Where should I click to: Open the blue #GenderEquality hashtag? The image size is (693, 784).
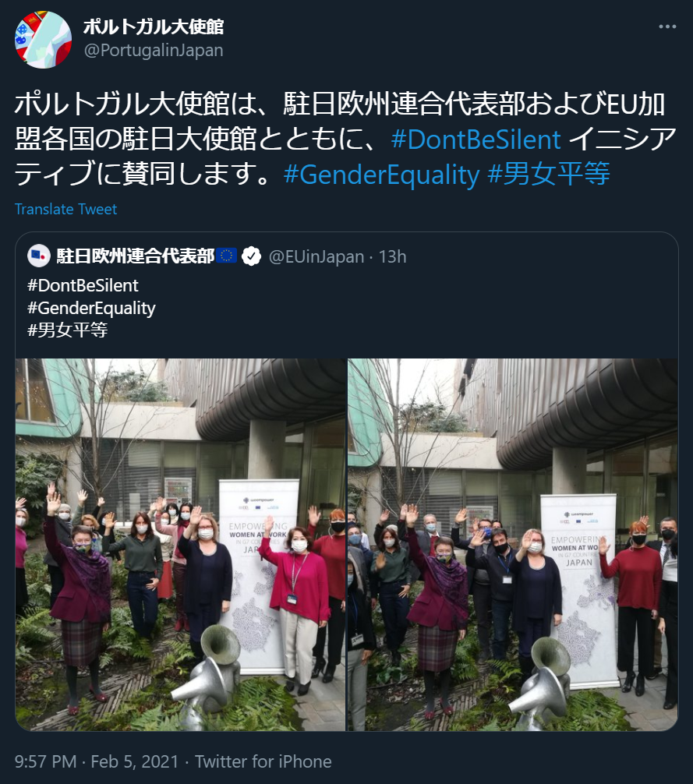coord(381,175)
